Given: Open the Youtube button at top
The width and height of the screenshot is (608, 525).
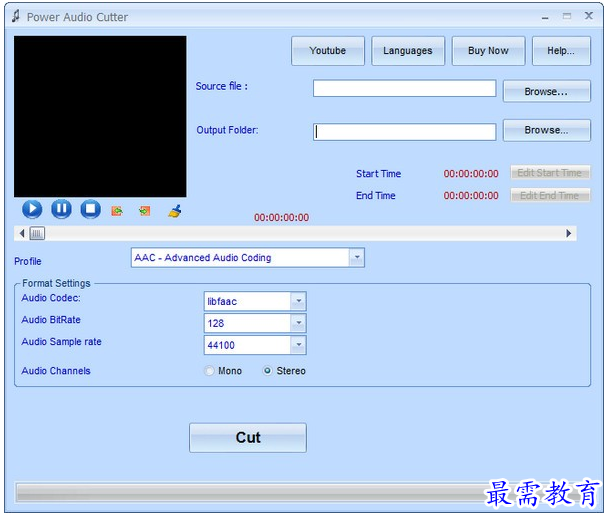Looking at the screenshot, I should (x=327, y=51).
